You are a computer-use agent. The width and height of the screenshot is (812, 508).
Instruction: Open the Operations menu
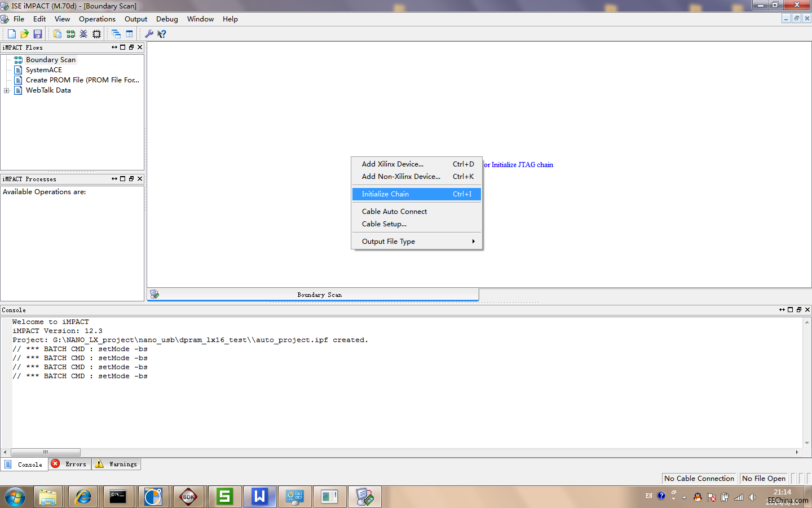pos(97,19)
